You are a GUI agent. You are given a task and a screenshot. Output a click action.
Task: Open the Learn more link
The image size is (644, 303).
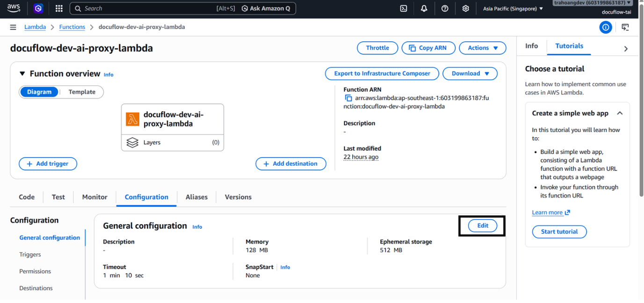coord(551,213)
